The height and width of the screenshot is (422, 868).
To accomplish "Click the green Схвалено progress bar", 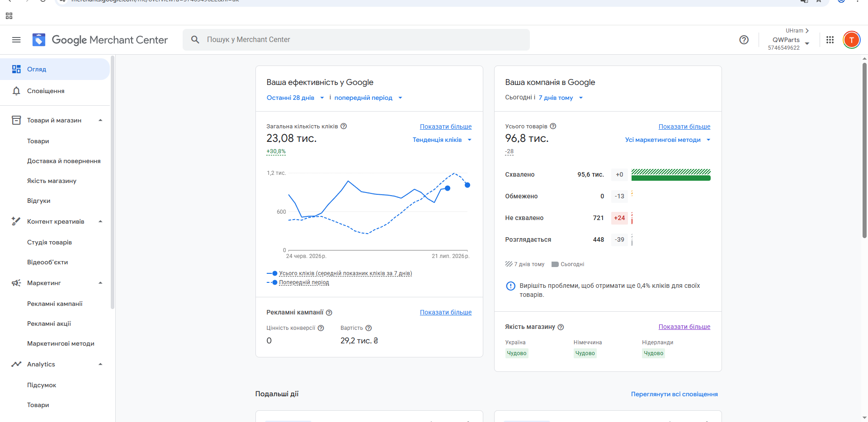I will pos(671,178).
